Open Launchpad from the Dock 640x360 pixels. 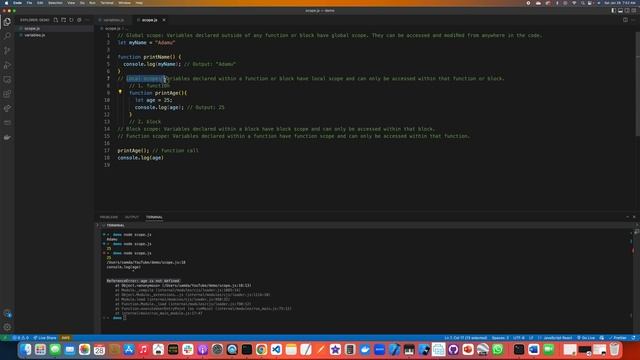coord(40,349)
